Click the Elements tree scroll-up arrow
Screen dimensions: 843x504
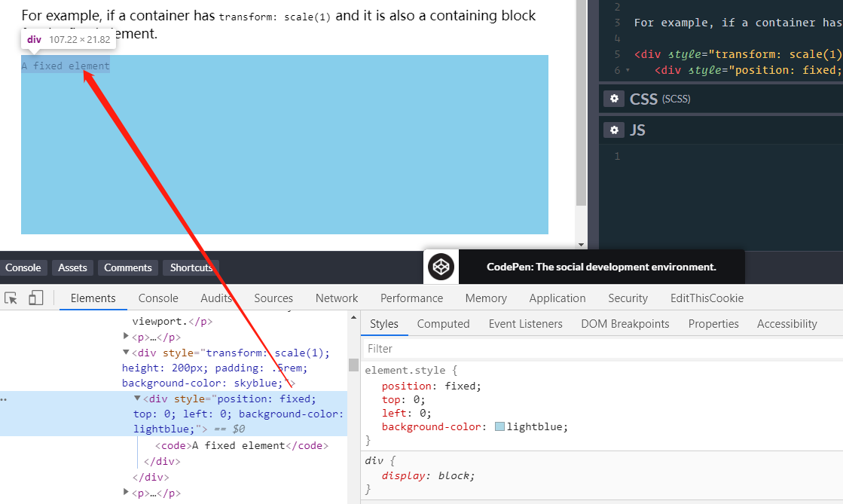pos(353,317)
